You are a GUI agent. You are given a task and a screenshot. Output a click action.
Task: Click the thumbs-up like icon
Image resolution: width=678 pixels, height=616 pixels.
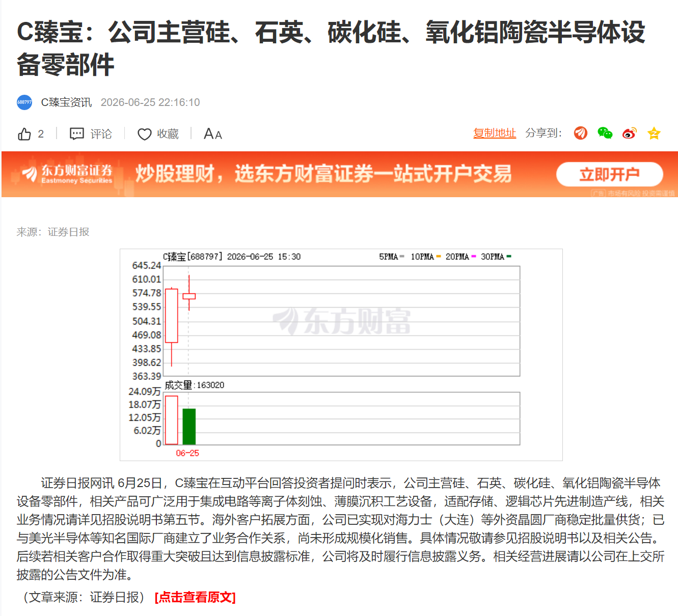pos(24,134)
